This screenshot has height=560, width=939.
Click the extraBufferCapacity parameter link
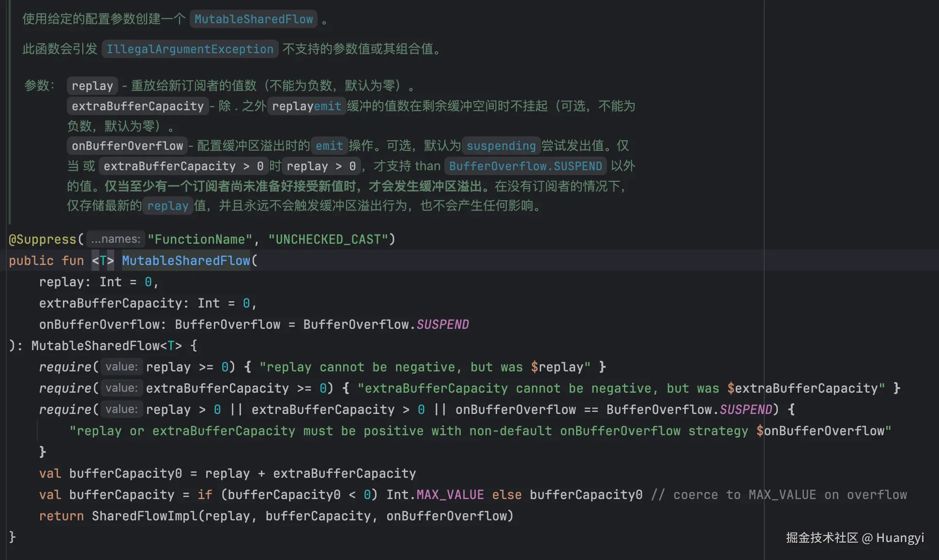[137, 106]
